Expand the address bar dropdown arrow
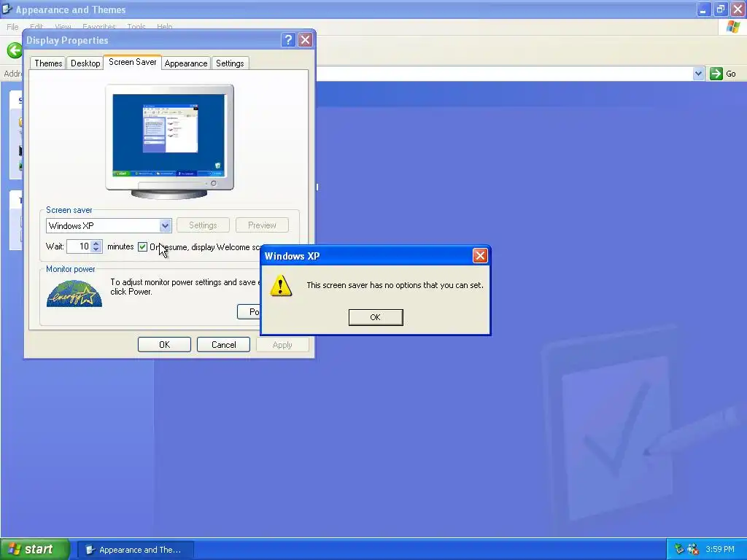 (698, 74)
